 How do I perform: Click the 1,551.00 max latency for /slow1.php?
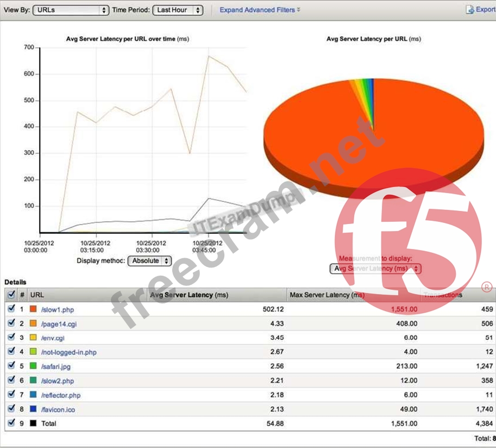pyautogui.click(x=404, y=309)
